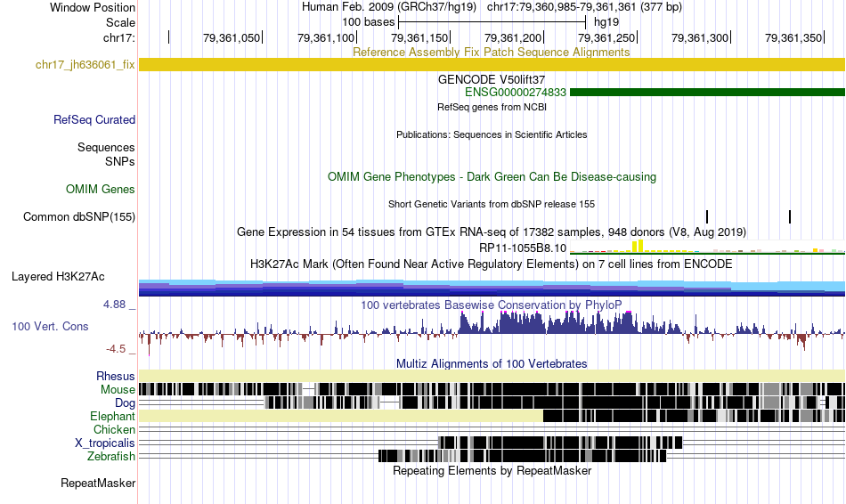Select the Chicken alignment row label
Image resolution: width=846 pixels, height=504 pixels.
click(114, 429)
